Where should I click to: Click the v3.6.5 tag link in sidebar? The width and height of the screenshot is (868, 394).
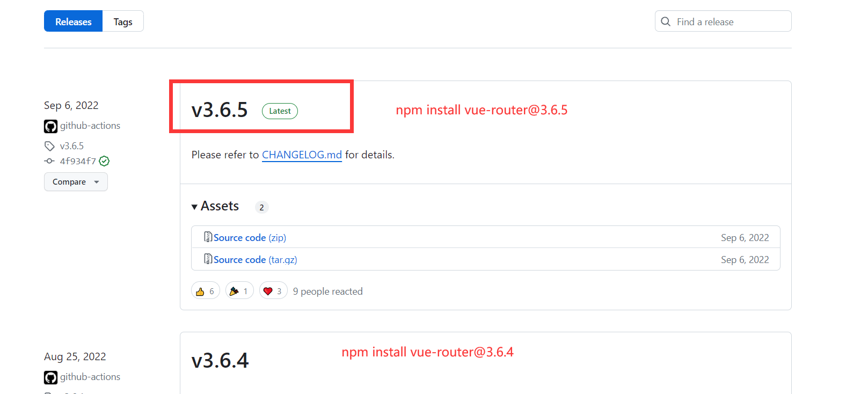pos(72,146)
